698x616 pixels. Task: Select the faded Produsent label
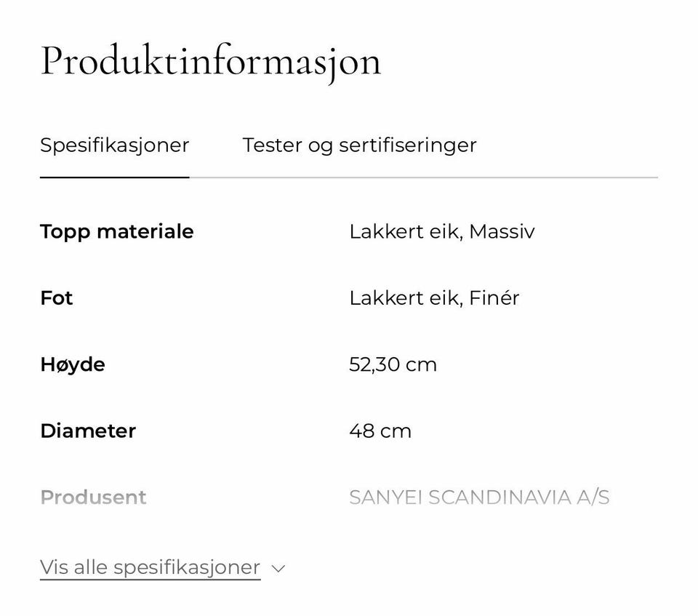(93, 497)
